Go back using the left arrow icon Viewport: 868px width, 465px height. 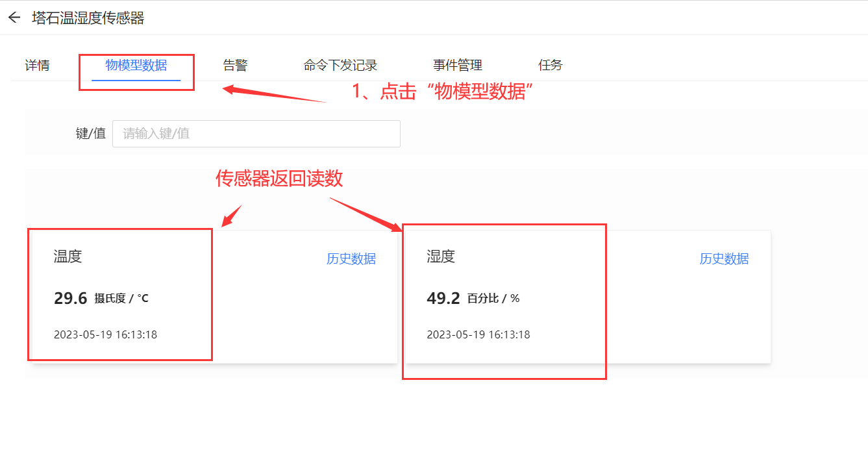click(x=14, y=18)
